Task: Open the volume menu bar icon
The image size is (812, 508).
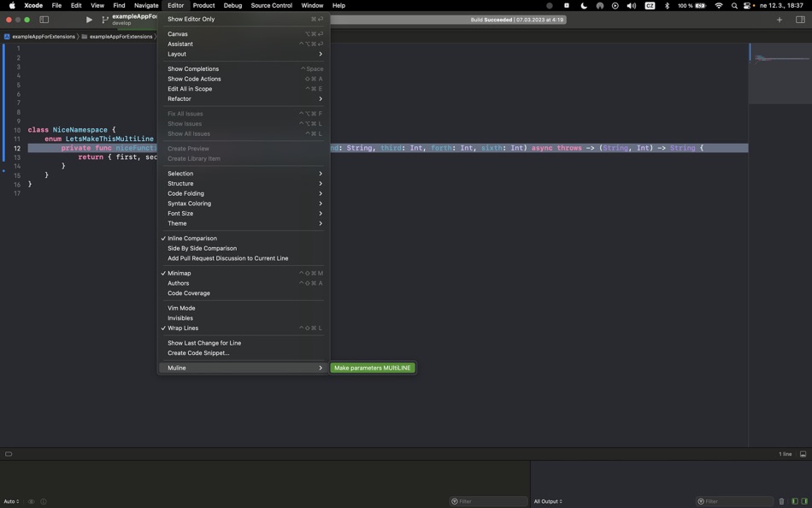Action: point(632,6)
